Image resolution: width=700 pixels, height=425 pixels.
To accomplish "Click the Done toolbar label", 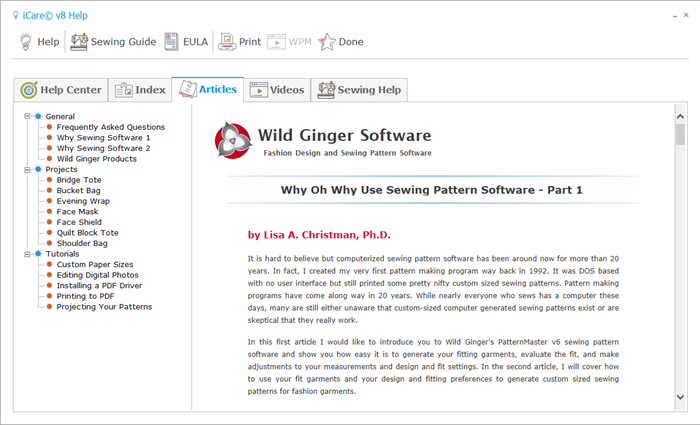I will tap(351, 42).
